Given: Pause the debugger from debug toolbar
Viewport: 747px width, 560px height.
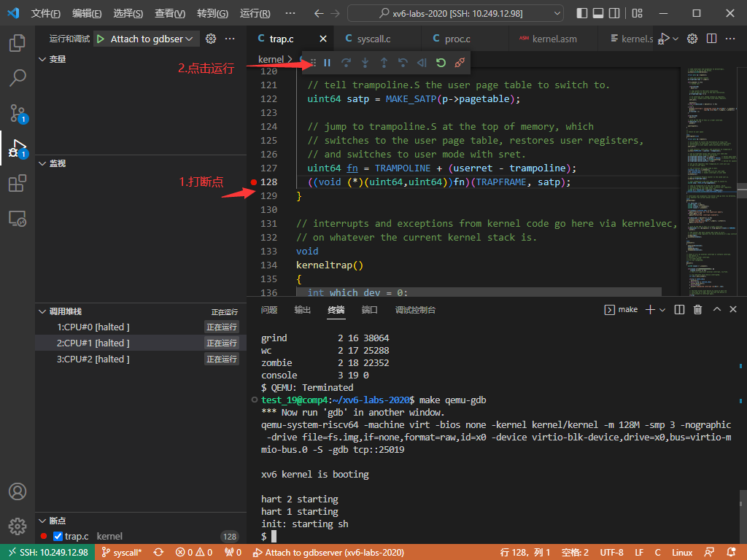Looking at the screenshot, I should [x=327, y=63].
